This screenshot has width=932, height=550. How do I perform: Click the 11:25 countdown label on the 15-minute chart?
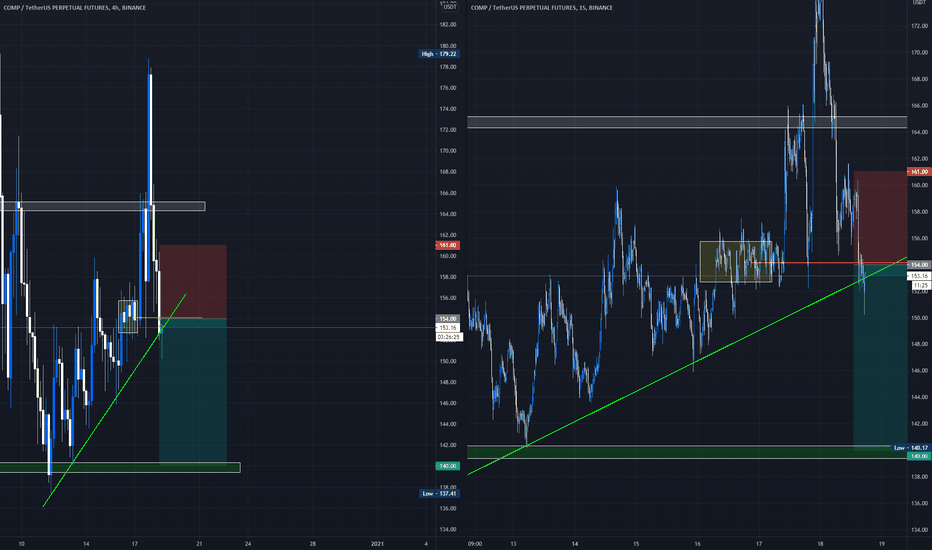920,286
